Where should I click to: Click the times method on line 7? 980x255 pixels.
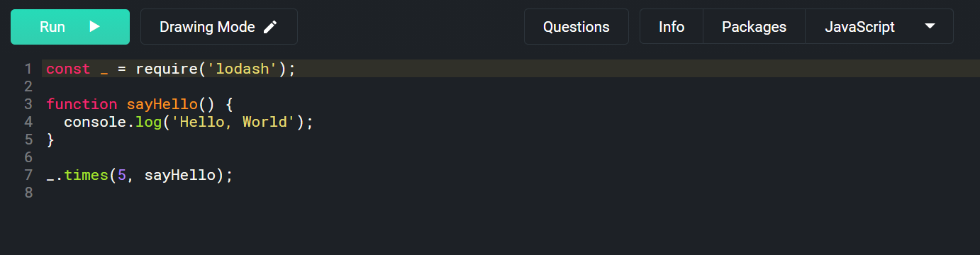click(87, 175)
